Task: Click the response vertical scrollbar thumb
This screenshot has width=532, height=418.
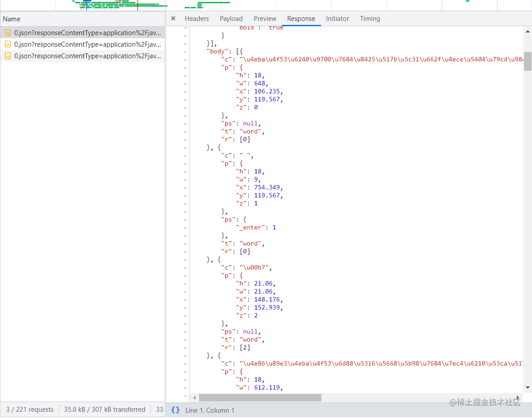Action: 528,61
